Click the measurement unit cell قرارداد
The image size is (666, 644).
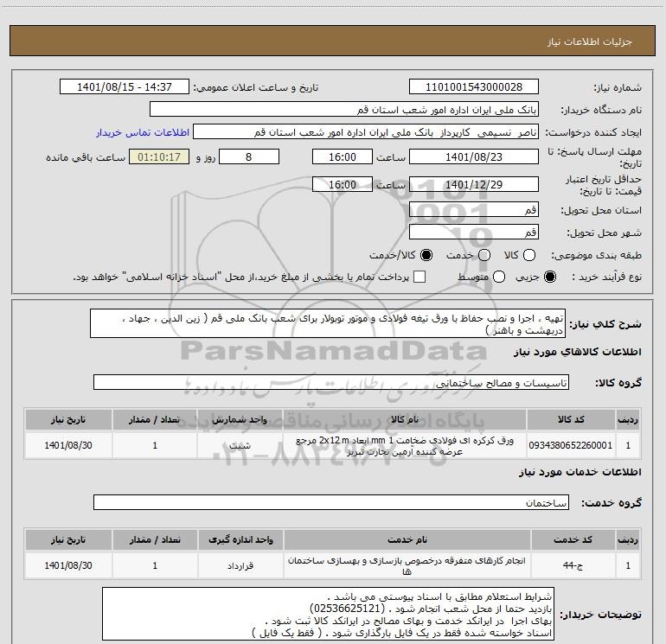point(240,565)
